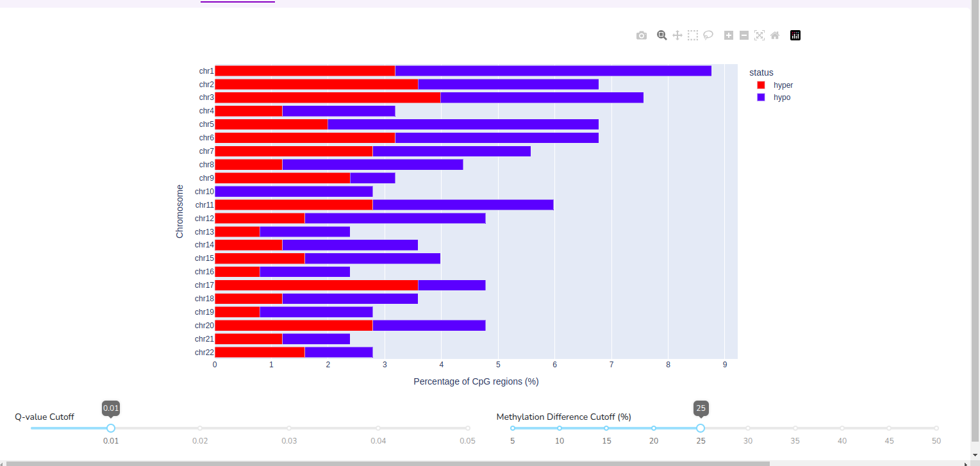Viewport: 980px width, 466px height.
Task: Click the Zoom in plus icon
Action: point(729,35)
